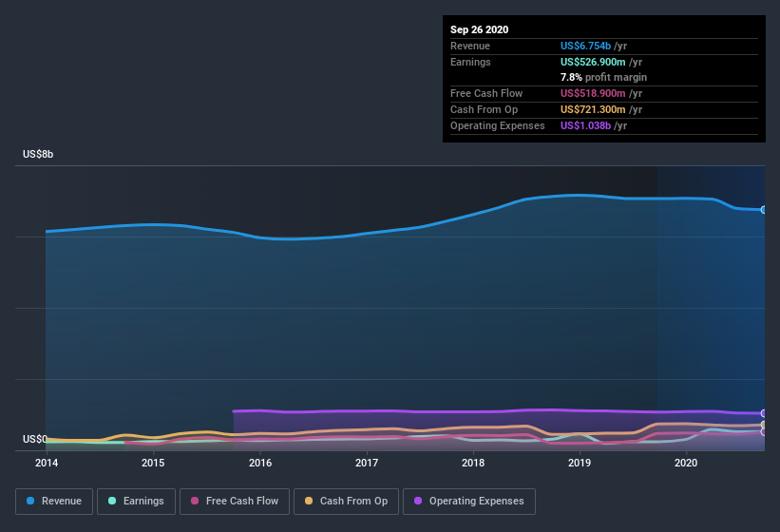
Task: Click the Earnings label in tooltip
Action: 470,62
